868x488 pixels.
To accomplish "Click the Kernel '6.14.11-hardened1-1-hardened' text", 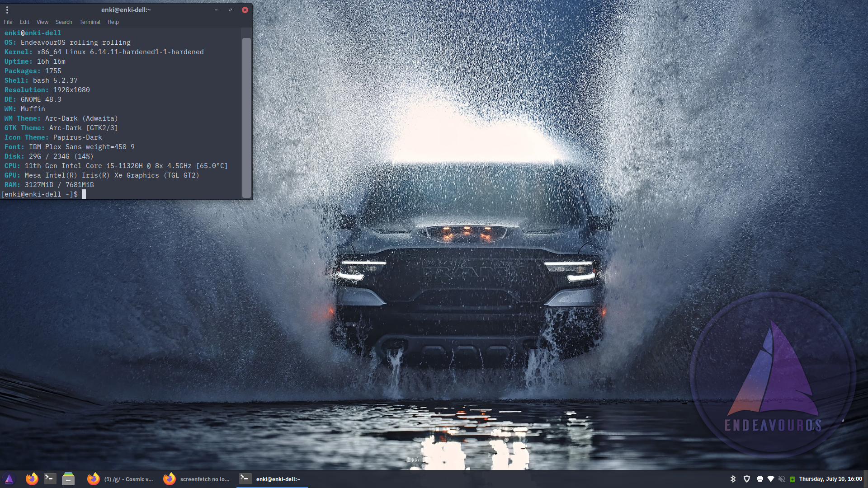I will 146,52.
